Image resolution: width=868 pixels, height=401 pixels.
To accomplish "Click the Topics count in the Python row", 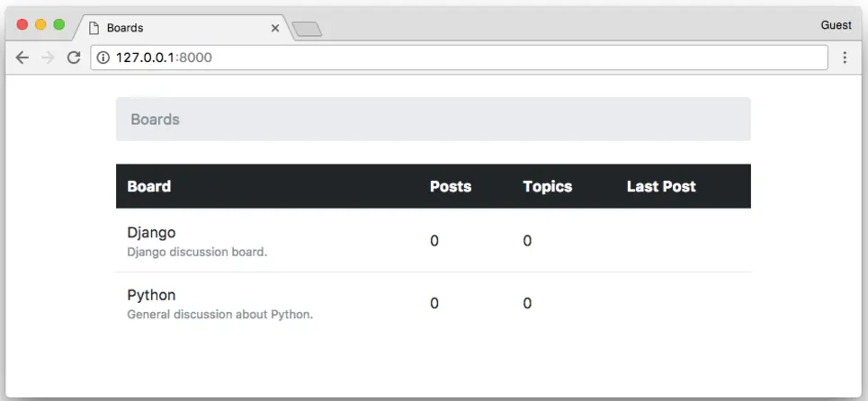I will [x=528, y=303].
